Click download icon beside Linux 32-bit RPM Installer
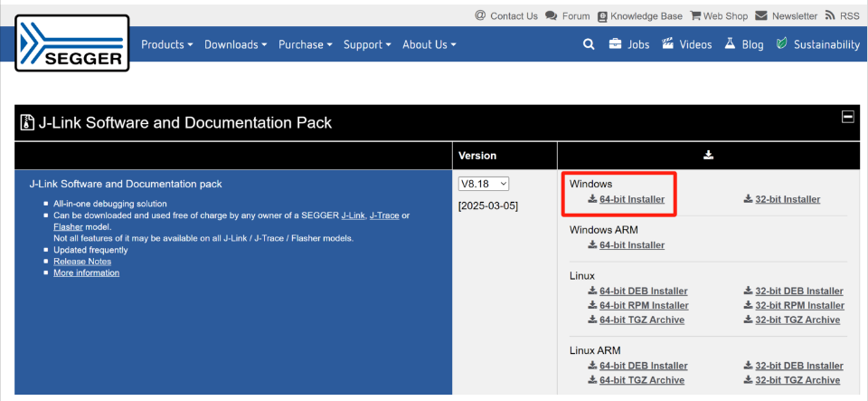Image resolution: width=868 pixels, height=401 pixels. point(748,305)
